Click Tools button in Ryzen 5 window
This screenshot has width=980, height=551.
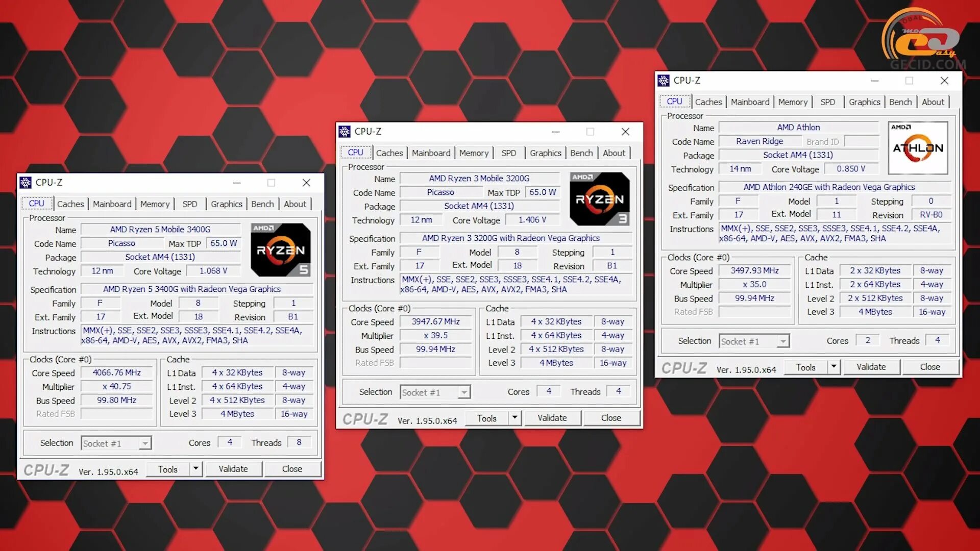point(168,469)
